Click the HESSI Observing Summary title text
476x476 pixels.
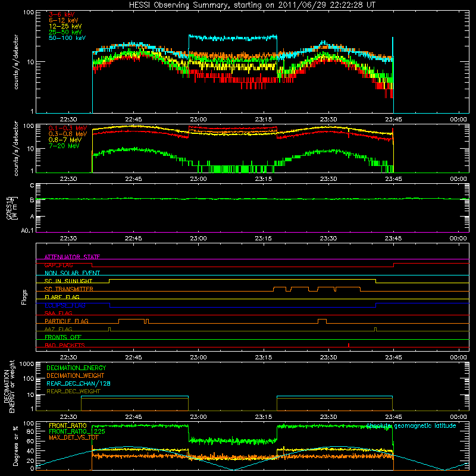[252, 5]
